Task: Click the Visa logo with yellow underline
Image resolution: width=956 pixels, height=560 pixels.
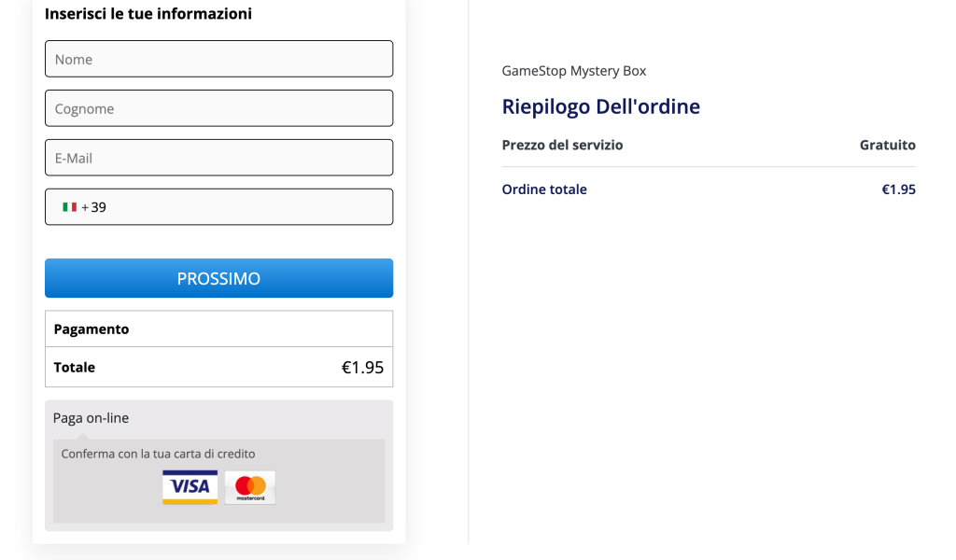Action: coord(190,486)
